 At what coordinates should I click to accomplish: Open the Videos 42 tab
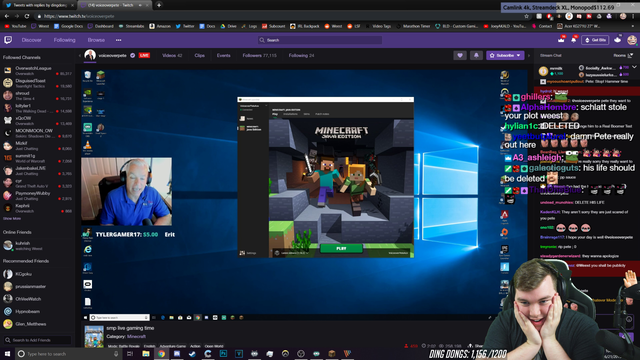[172, 56]
